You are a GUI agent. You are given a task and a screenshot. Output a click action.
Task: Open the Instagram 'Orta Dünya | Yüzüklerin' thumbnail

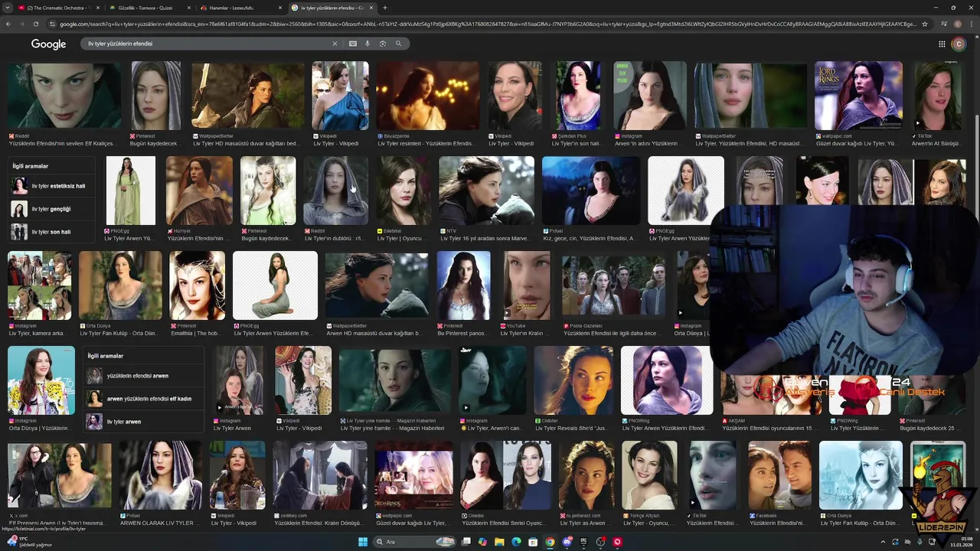(41, 380)
